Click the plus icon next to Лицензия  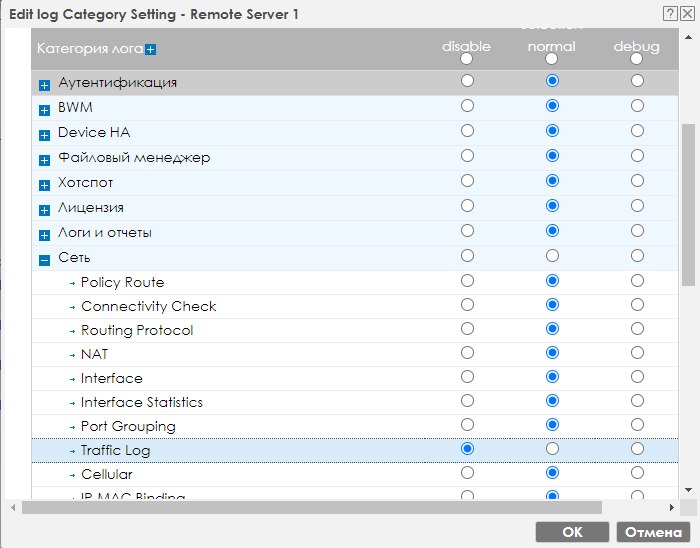click(44, 209)
